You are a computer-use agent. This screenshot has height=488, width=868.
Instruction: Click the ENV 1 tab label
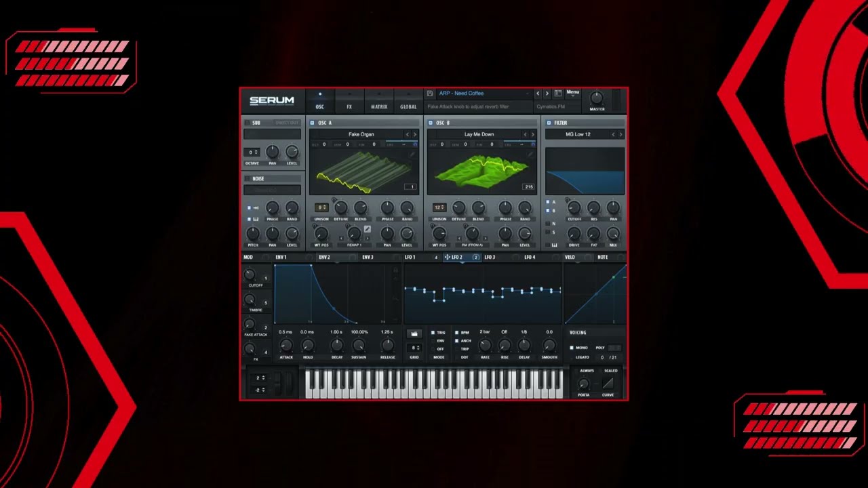pyautogui.click(x=281, y=258)
